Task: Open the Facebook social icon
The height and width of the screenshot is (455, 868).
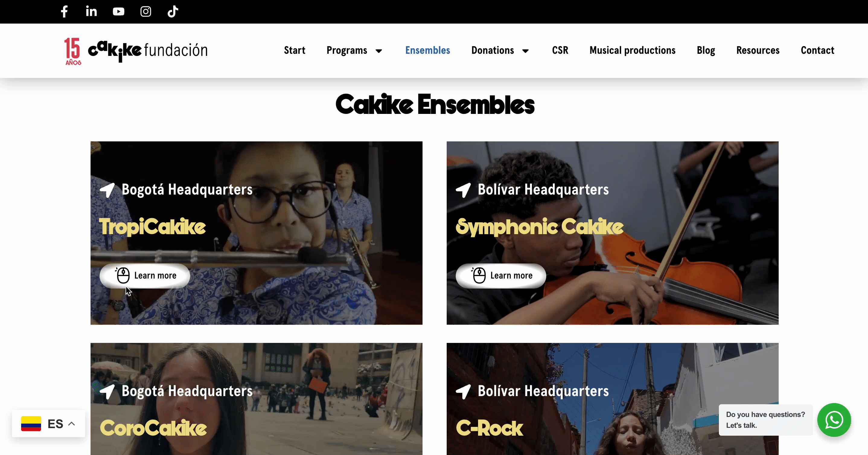Action: [x=64, y=11]
